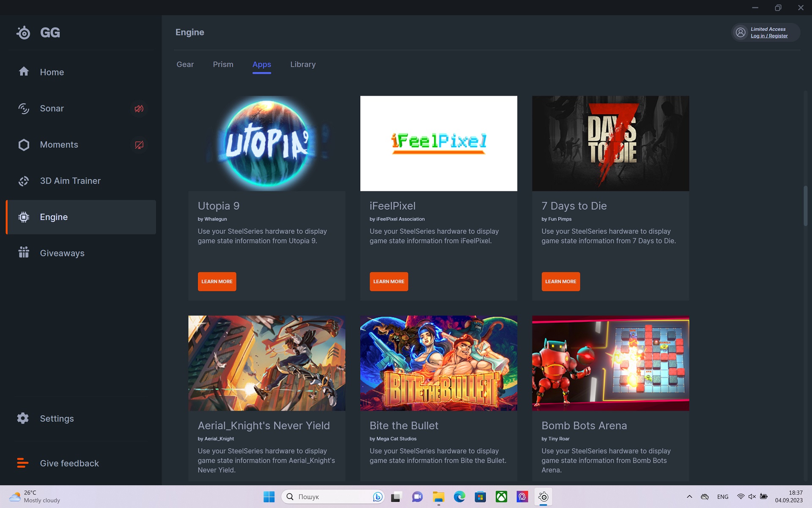The height and width of the screenshot is (508, 812).
Task: Click the cloud sync tray icon
Action: tap(705, 497)
